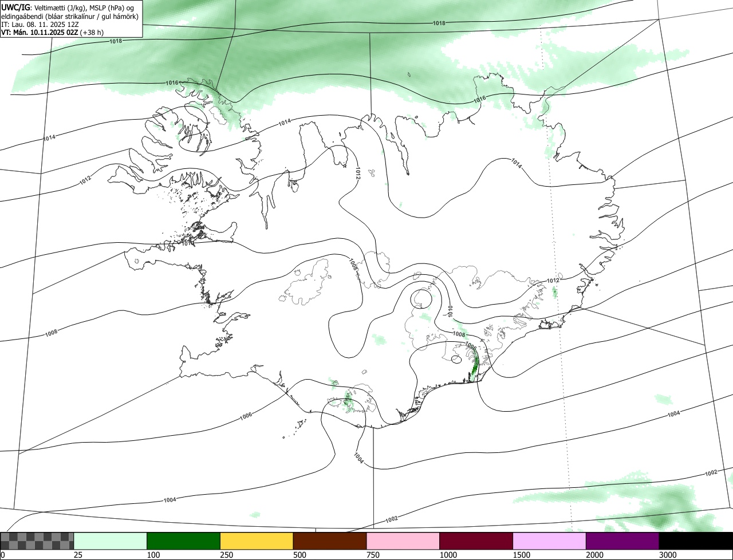
Task: Click the title text "UWC/IG: Veltimætti (J/kg), MSLP (hPa) og"
Action: tap(68, 7)
